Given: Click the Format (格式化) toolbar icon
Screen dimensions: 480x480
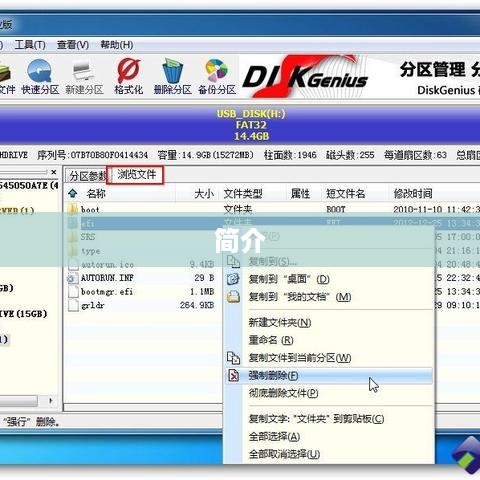Looking at the screenshot, I should 129,77.
